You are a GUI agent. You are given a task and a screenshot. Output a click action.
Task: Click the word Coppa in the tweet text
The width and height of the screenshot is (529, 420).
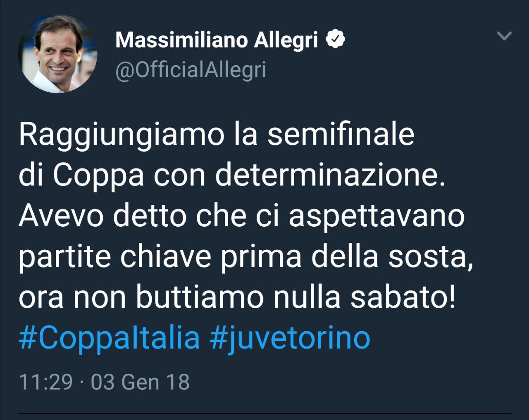pos(98,176)
